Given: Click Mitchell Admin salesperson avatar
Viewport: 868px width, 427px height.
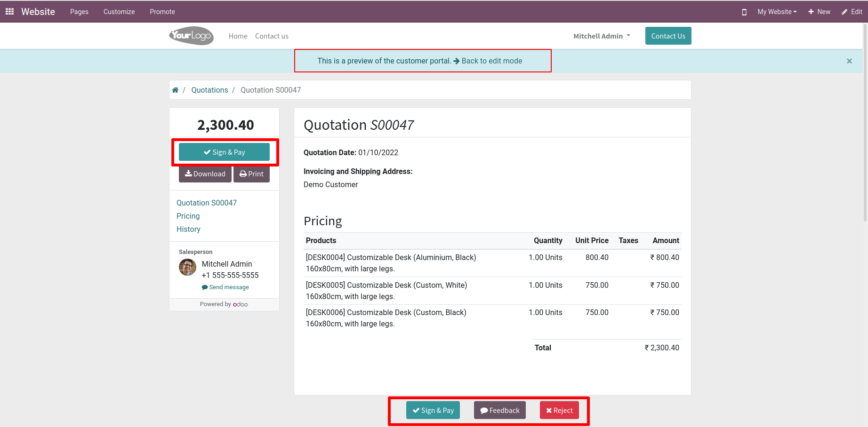Looking at the screenshot, I should pos(187,267).
